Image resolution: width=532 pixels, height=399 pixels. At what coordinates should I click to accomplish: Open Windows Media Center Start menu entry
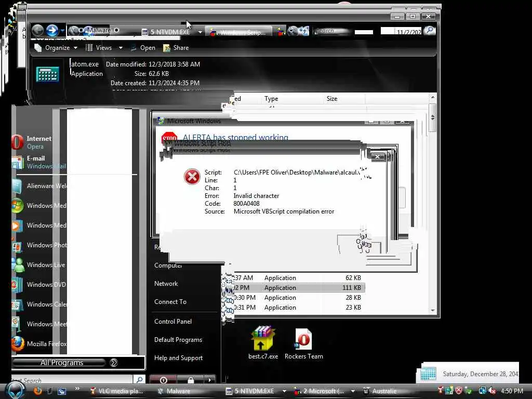pos(39,206)
